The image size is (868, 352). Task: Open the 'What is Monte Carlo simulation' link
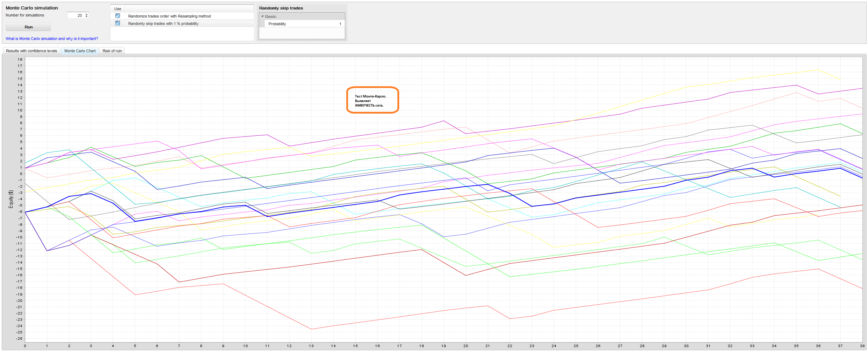(x=52, y=39)
